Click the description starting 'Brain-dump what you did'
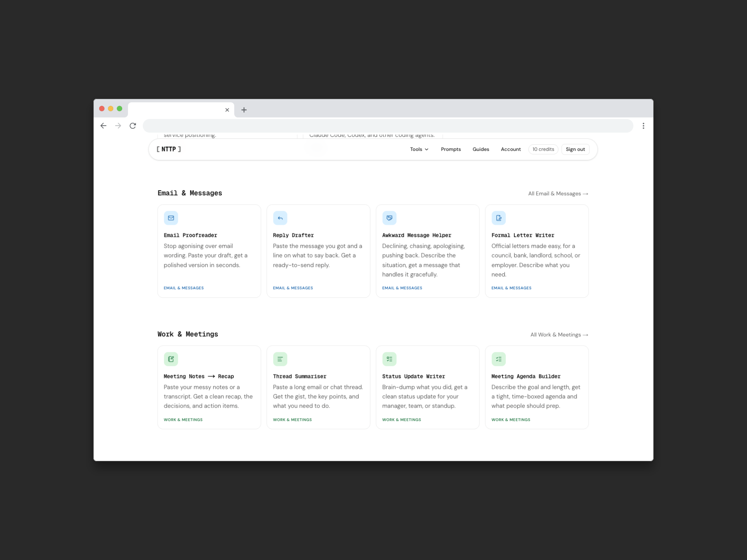This screenshot has height=560, width=747. [x=424, y=397]
